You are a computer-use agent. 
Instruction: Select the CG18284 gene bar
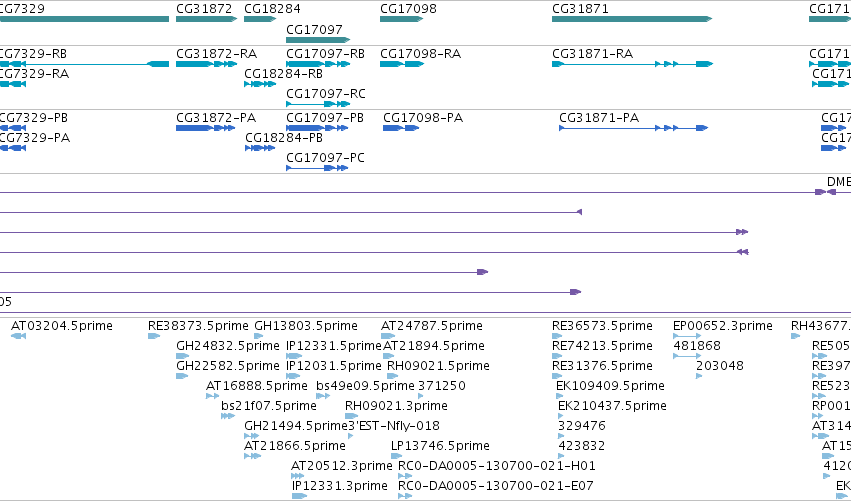[x=261, y=19]
